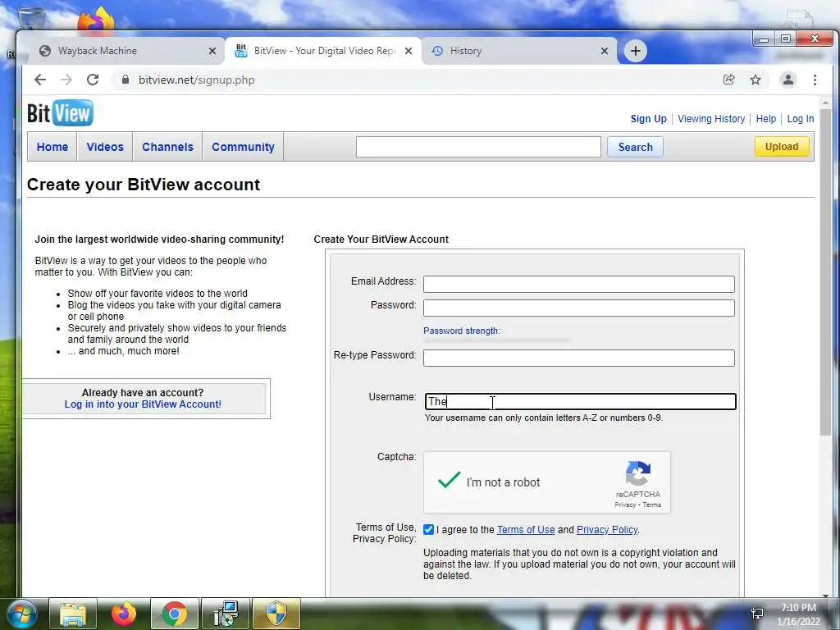The width and height of the screenshot is (840, 630).
Task: Open the Videos navigation tab
Action: pyautogui.click(x=105, y=147)
